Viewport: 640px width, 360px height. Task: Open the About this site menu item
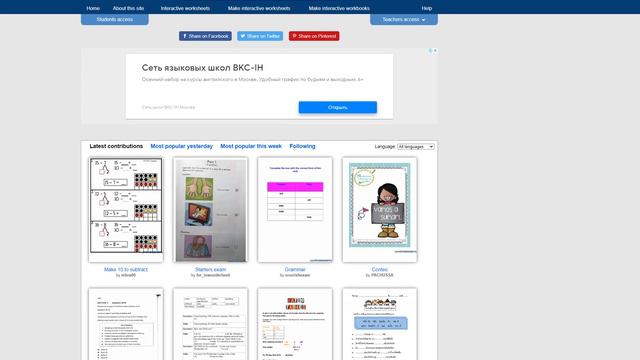(x=128, y=8)
